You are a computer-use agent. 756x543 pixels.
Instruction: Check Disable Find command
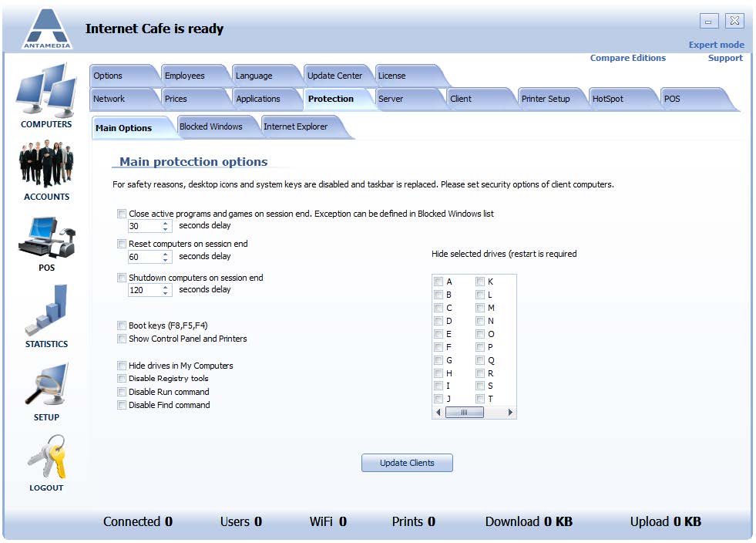[122, 405]
